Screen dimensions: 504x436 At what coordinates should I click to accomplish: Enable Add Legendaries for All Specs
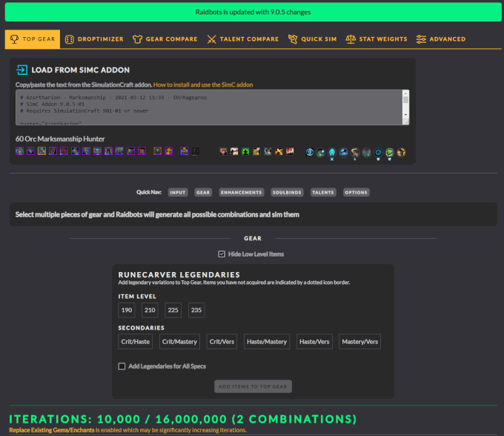(122, 366)
